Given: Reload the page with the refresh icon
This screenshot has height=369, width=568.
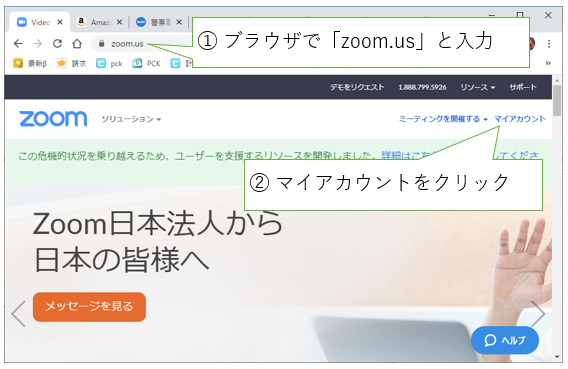Looking at the screenshot, I should pos(57,44).
